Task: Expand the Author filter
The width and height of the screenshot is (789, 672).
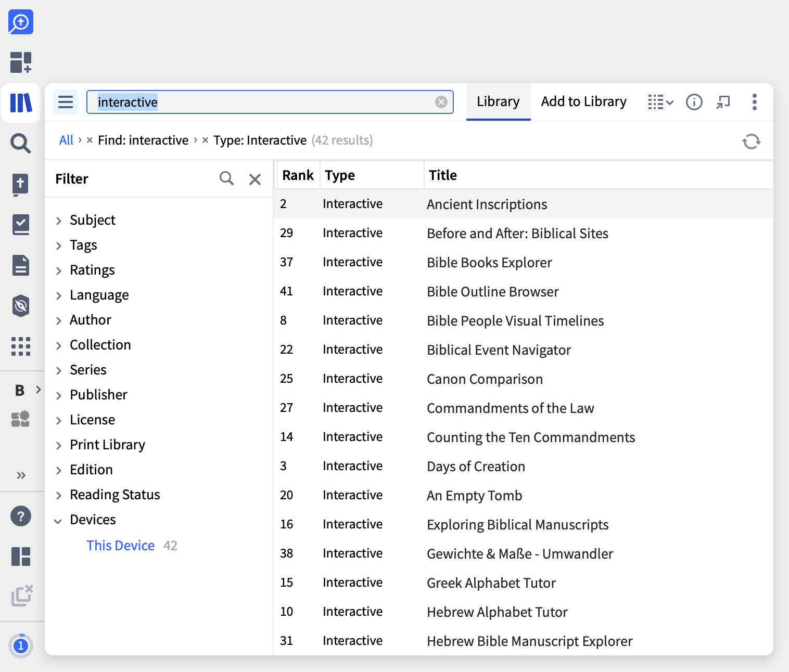Action: [x=58, y=320]
